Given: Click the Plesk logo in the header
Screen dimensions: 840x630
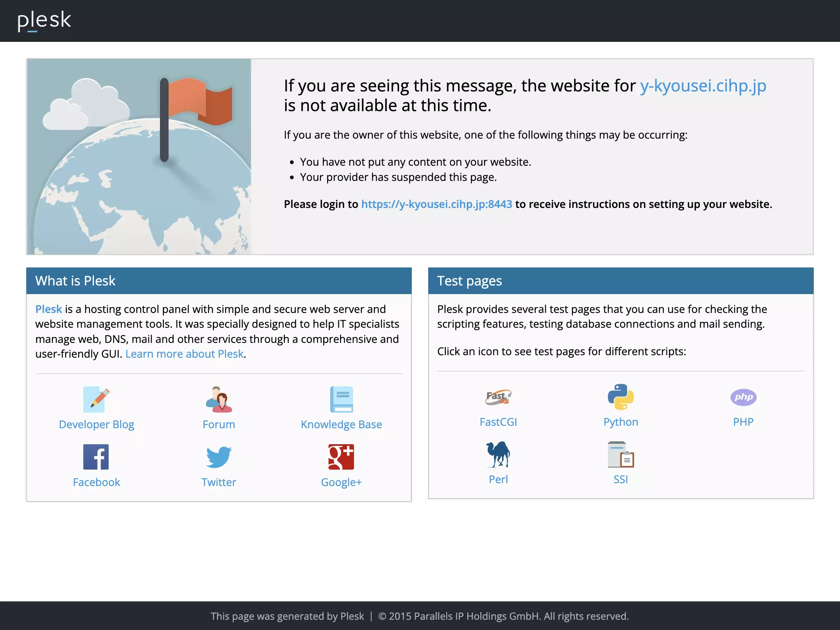Looking at the screenshot, I should (44, 21).
